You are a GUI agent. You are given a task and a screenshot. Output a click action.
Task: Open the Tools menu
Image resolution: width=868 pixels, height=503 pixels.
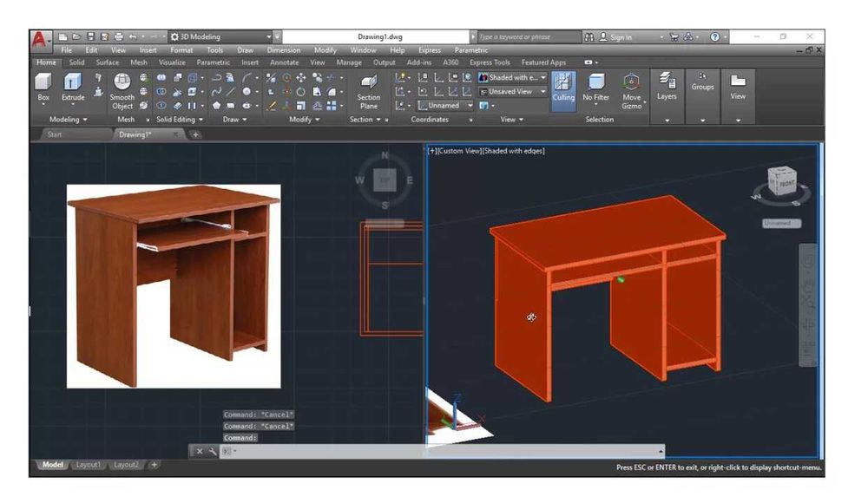pos(214,50)
